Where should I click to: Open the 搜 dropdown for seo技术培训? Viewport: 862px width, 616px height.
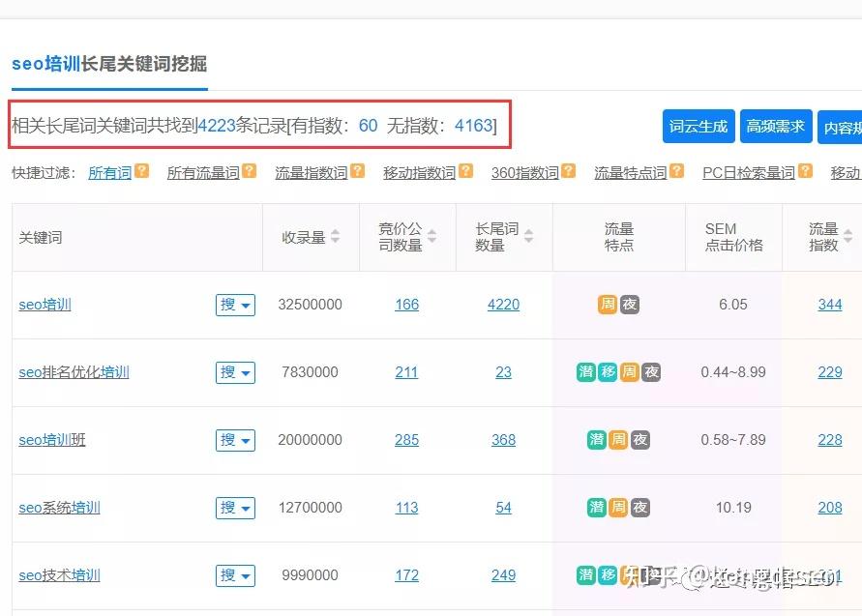[x=235, y=574]
